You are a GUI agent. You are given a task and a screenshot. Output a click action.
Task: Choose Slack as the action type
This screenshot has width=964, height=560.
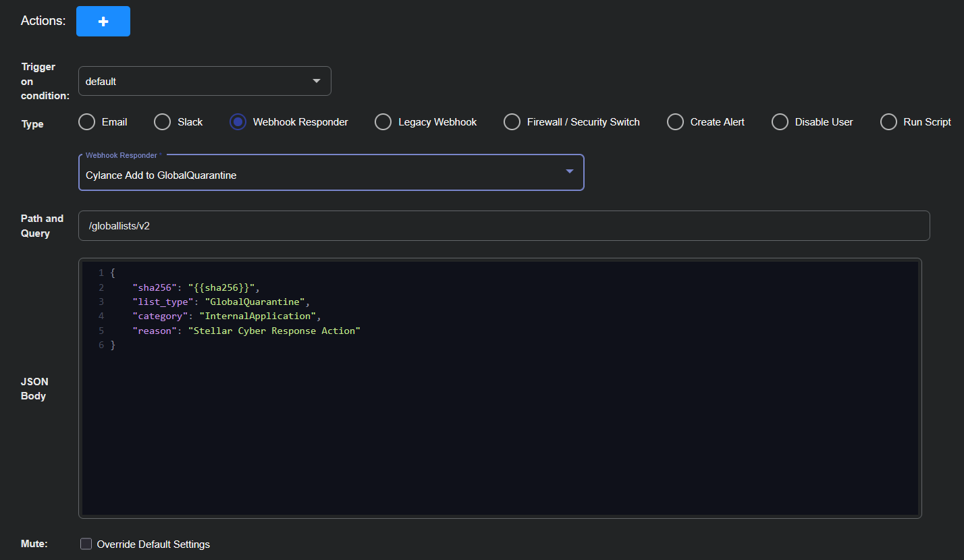[162, 122]
